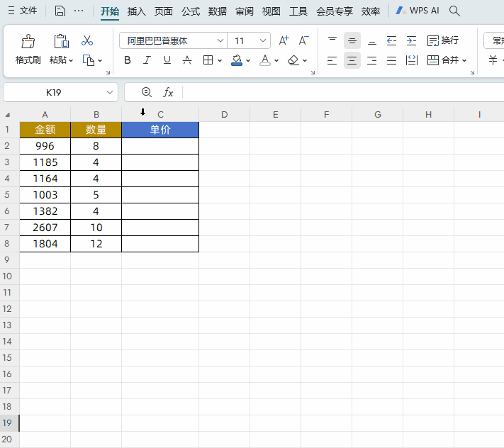Justify text alignment icon
The height and width of the screenshot is (448, 504).
click(x=391, y=60)
